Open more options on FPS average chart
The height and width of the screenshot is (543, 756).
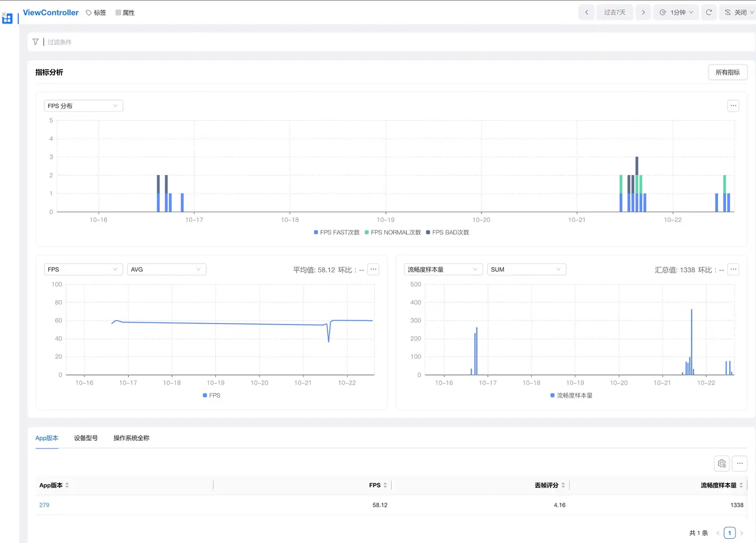pyautogui.click(x=373, y=270)
